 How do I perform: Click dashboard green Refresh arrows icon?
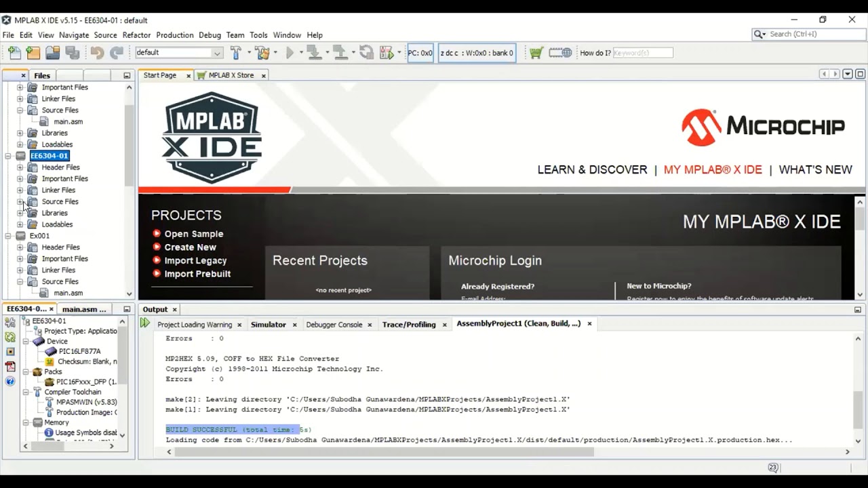pyautogui.click(x=10, y=337)
